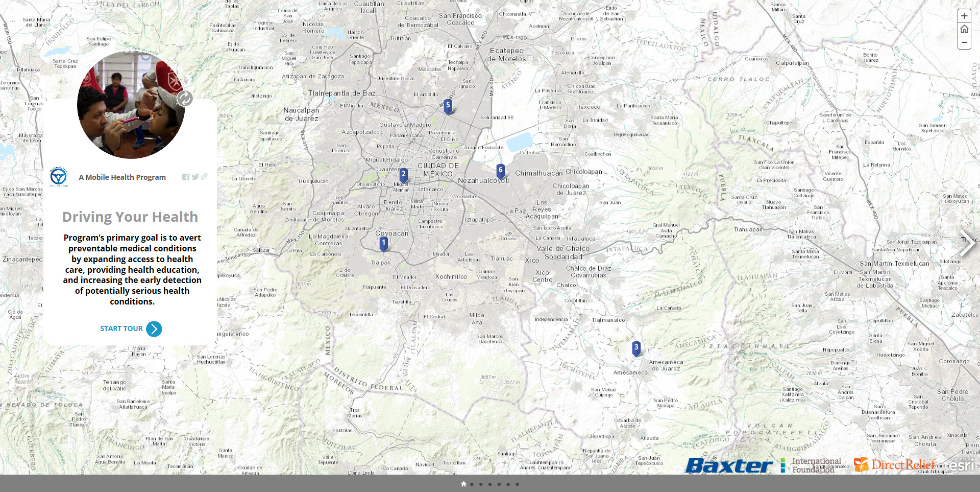The height and width of the screenshot is (492, 980).
Task: Zoom in on the map
Action: click(x=964, y=16)
